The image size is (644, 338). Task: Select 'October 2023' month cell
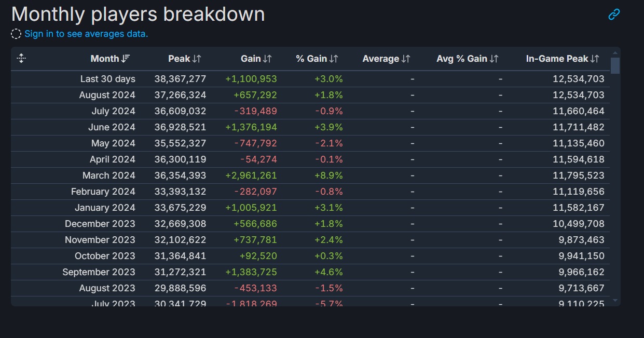pos(105,256)
